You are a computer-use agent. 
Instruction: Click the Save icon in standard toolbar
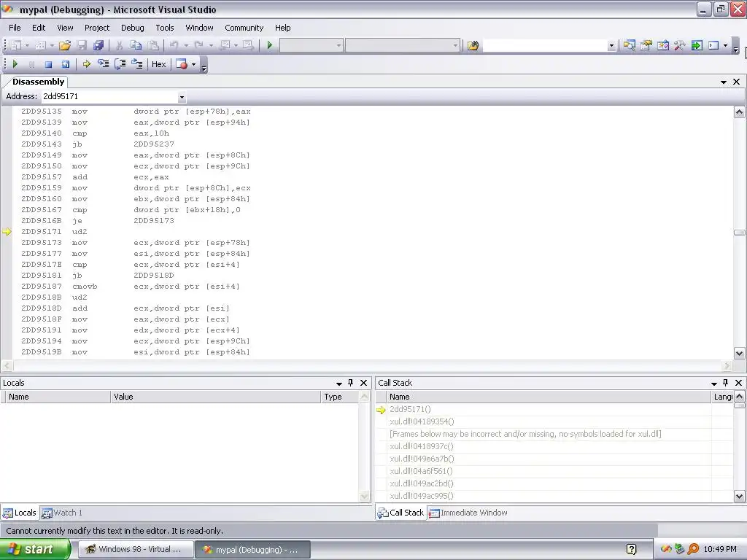click(82, 45)
